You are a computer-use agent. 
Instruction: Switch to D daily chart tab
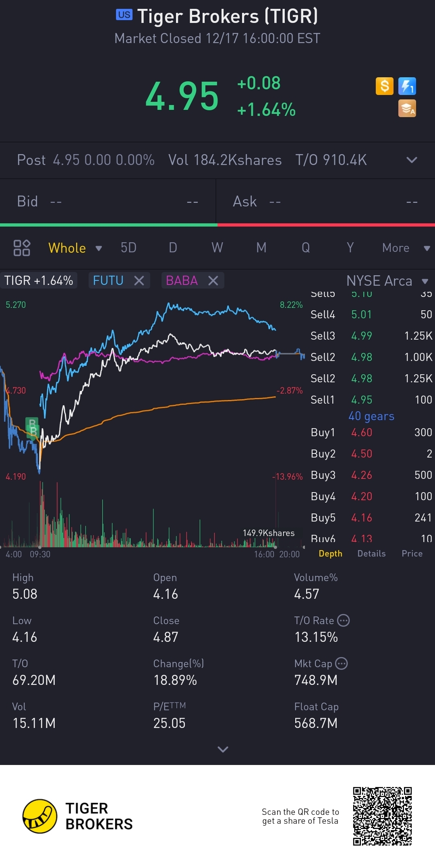pyautogui.click(x=173, y=248)
